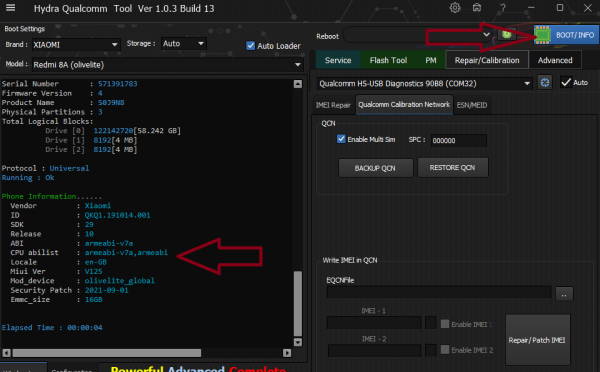Open the Storage dropdown set to Auto
Viewport: 600px width, 372px height.
pyautogui.click(x=184, y=44)
